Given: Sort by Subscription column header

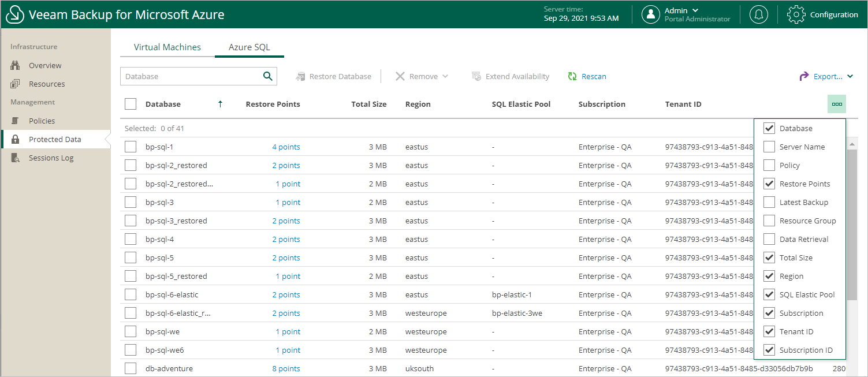Looking at the screenshot, I should 602,104.
